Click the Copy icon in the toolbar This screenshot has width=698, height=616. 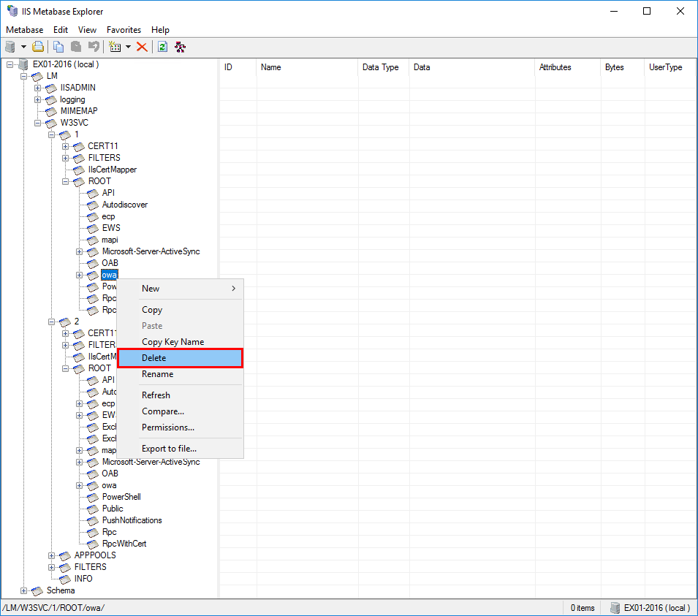(58, 46)
